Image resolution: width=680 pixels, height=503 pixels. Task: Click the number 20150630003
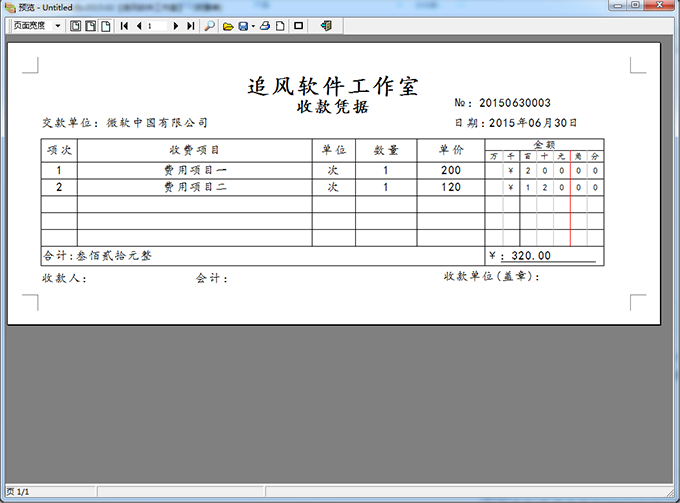[x=515, y=103]
